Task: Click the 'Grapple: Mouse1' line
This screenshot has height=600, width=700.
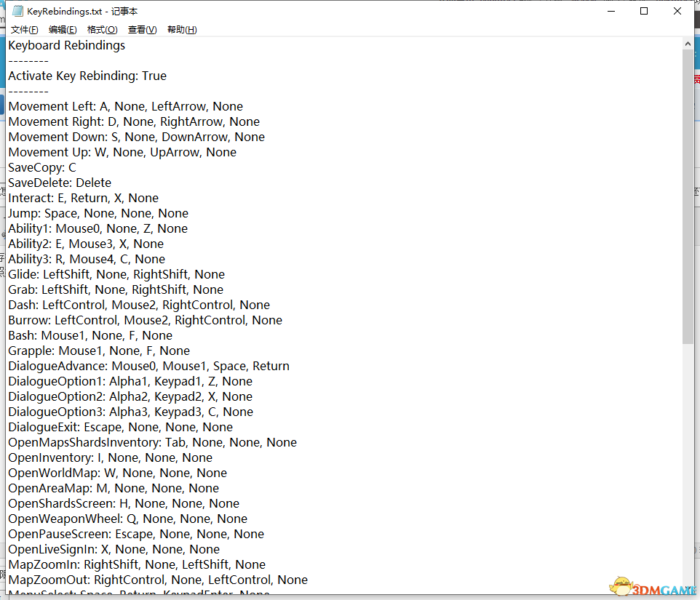Action: pos(99,351)
